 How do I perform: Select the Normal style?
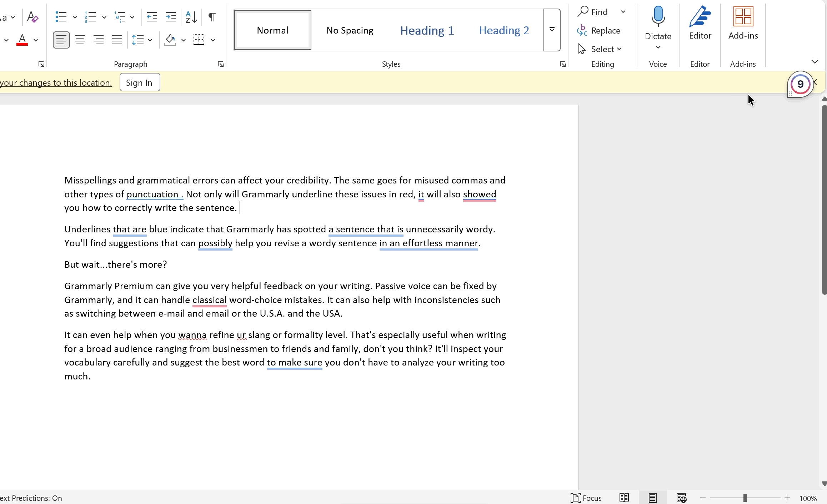(272, 30)
